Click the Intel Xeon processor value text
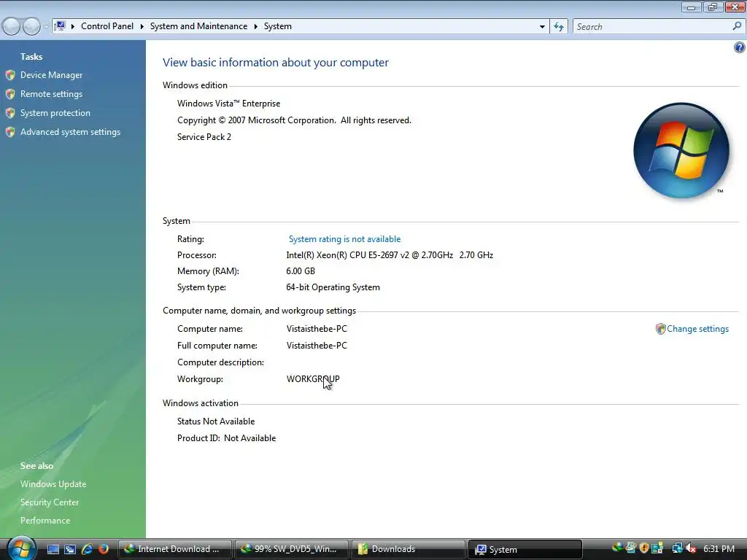The width and height of the screenshot is (747, 560). (390, 255)
